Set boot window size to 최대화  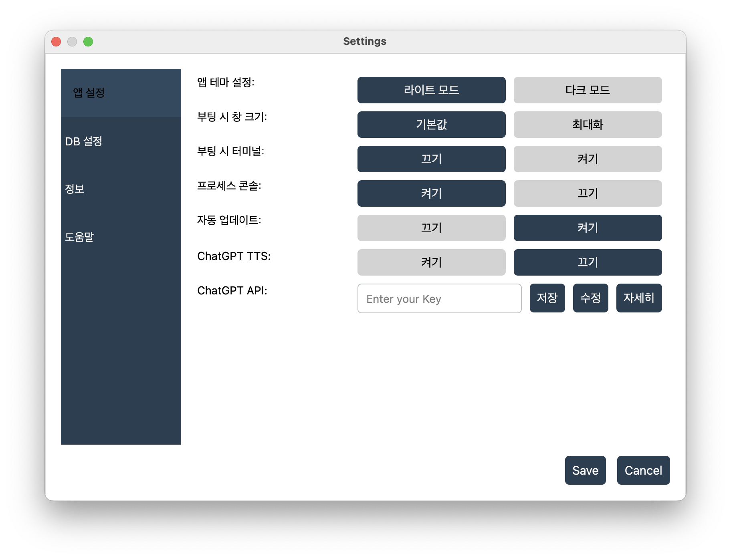588,125
